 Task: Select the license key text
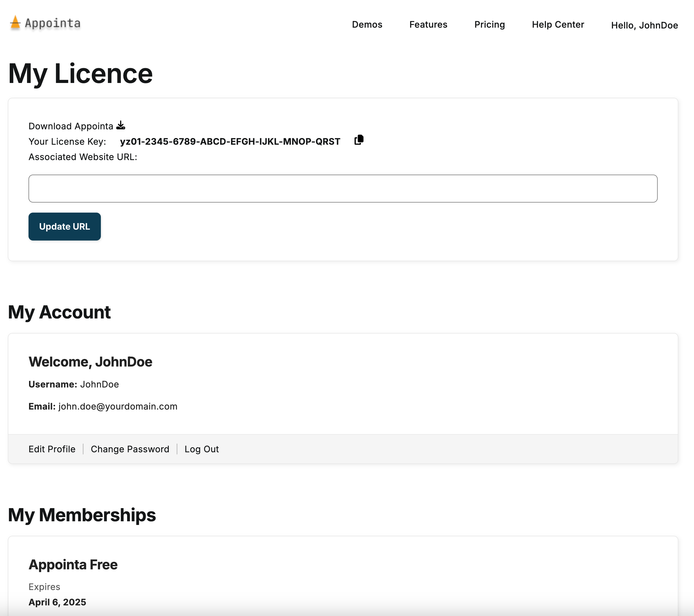tap(230, 142)
